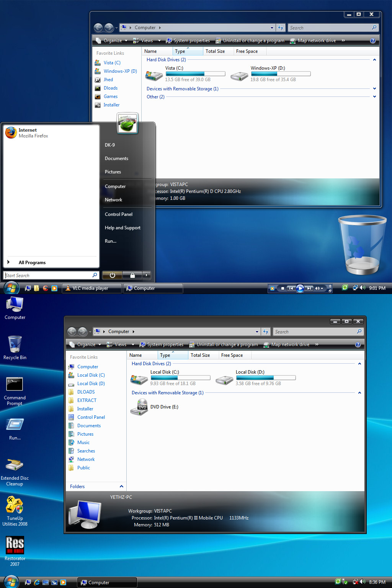Launch TuneUp Utilities 2008 from the desktop
Screen dimensions: 392x588
[x=15, y=505]
